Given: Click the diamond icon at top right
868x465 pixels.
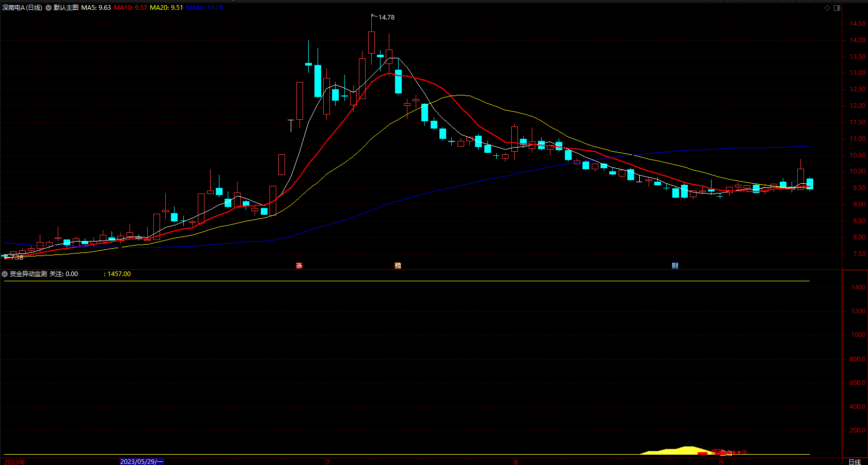Looking at the screenshot, I should click(827, 8).
